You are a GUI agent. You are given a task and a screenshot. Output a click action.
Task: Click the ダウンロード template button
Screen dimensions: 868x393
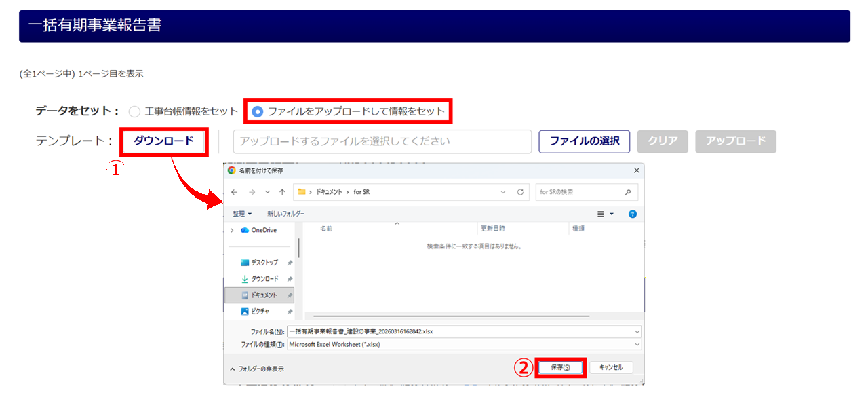[x=163, y=141]
